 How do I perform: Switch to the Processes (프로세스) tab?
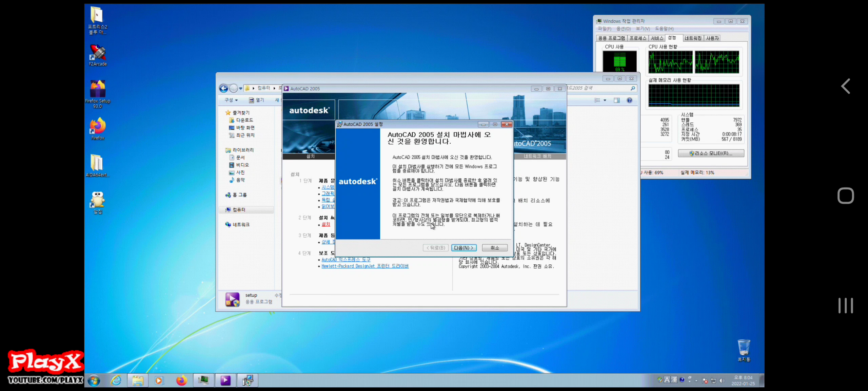pos(637,38)
